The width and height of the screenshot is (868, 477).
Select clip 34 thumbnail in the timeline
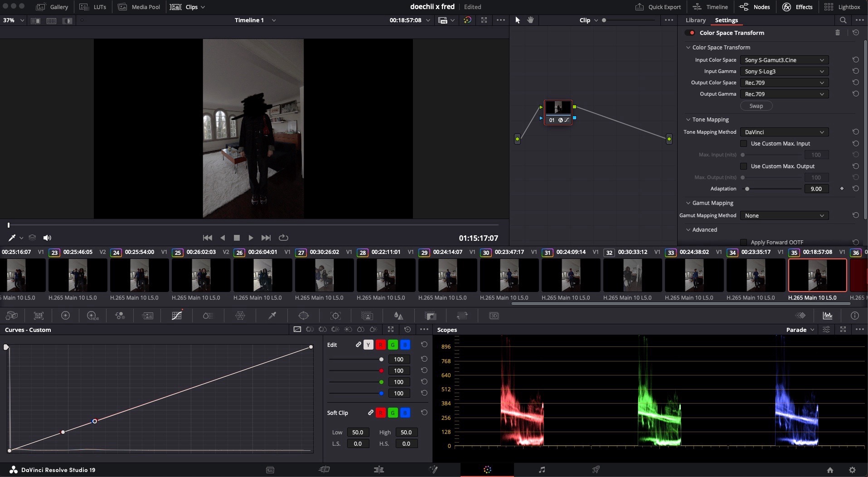pyautogui.click(x=756, y=275)
